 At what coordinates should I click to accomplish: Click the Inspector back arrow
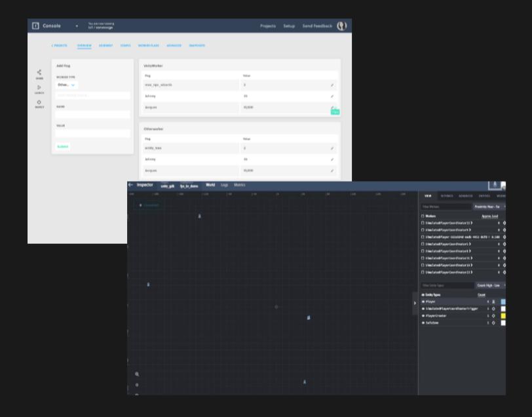(130, 185)
